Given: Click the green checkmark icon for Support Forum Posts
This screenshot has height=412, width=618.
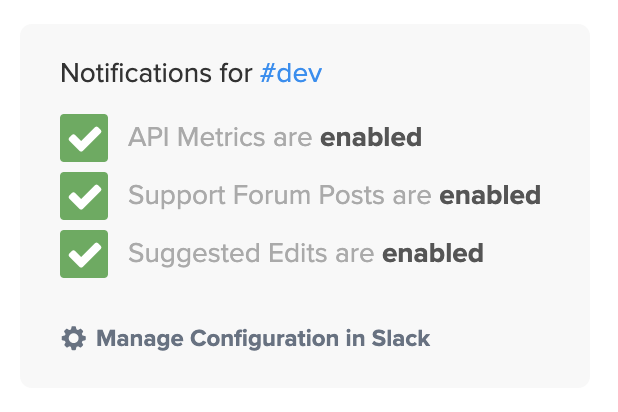Looking at the screenshot, I should coord(84,196).
